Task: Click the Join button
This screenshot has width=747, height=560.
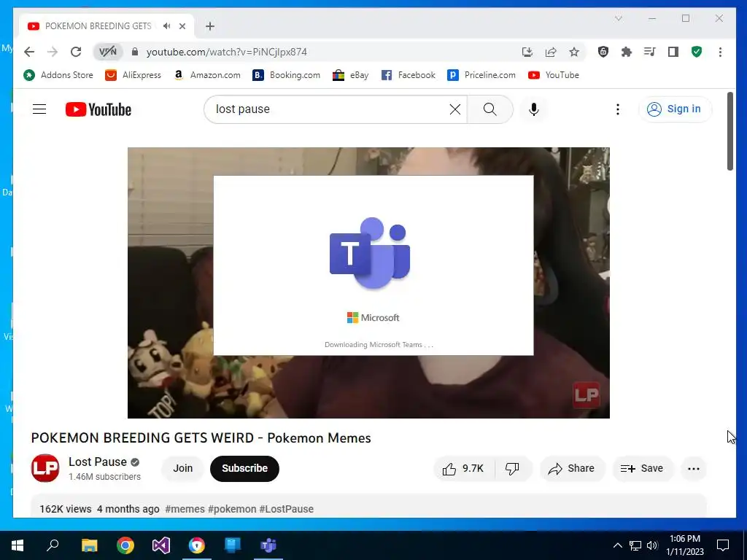Action: click(183, 468)
